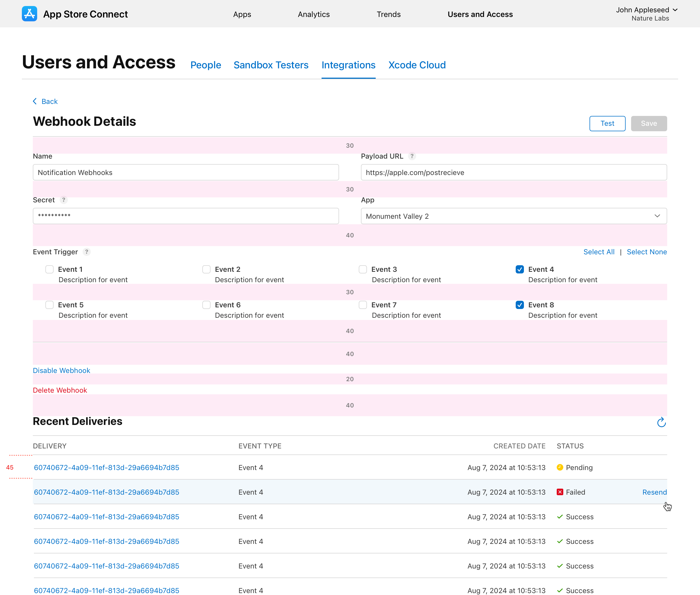Screen dimensions: 700x595
Task: Tick the Event 6 checkbox
Action: click(206, 305)
